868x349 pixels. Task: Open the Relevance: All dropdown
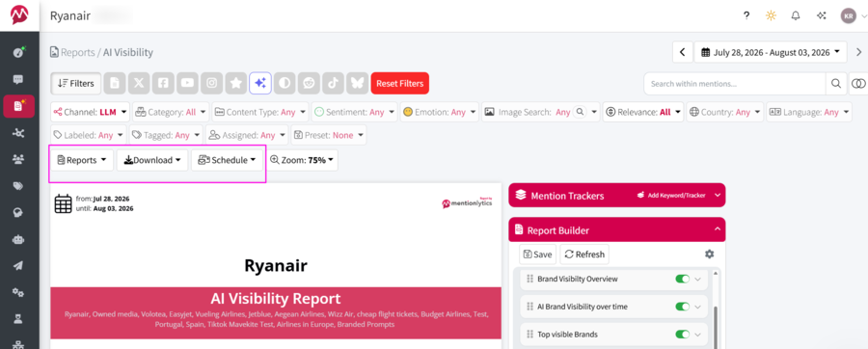[x=643, y=112]
